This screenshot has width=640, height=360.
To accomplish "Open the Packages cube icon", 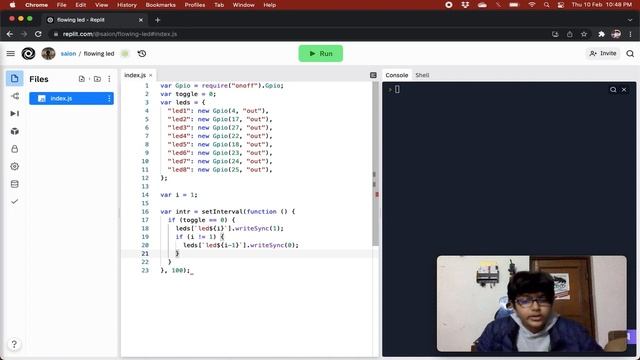I will point(15,131).
